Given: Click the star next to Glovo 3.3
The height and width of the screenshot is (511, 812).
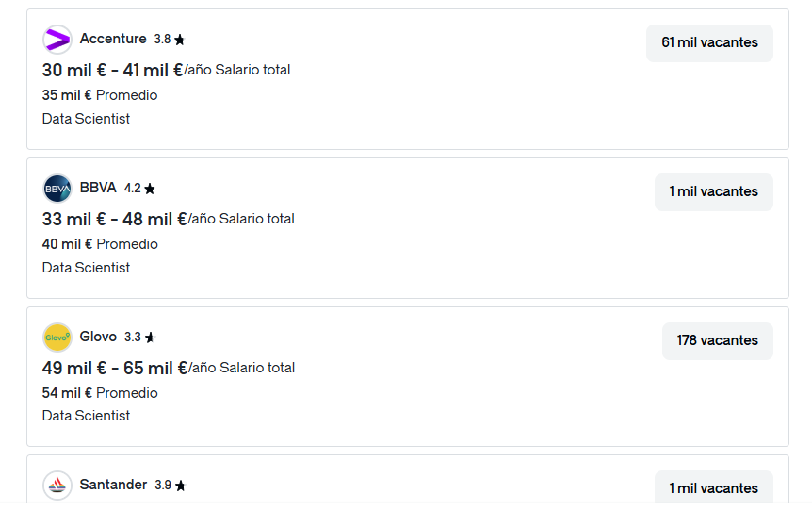Looking at the screenshot, I should [150, 338].
